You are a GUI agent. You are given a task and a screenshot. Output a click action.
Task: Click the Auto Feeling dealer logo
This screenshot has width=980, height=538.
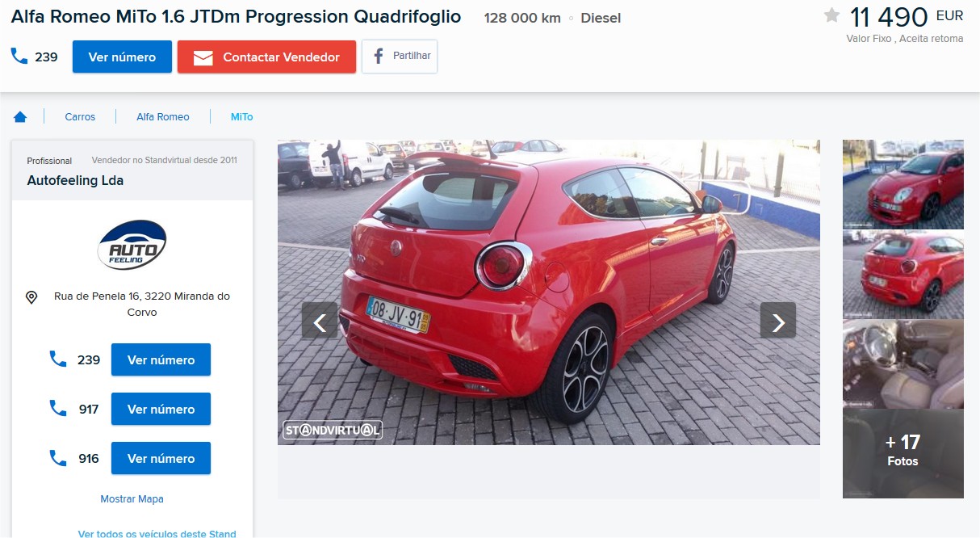point(132,245)
